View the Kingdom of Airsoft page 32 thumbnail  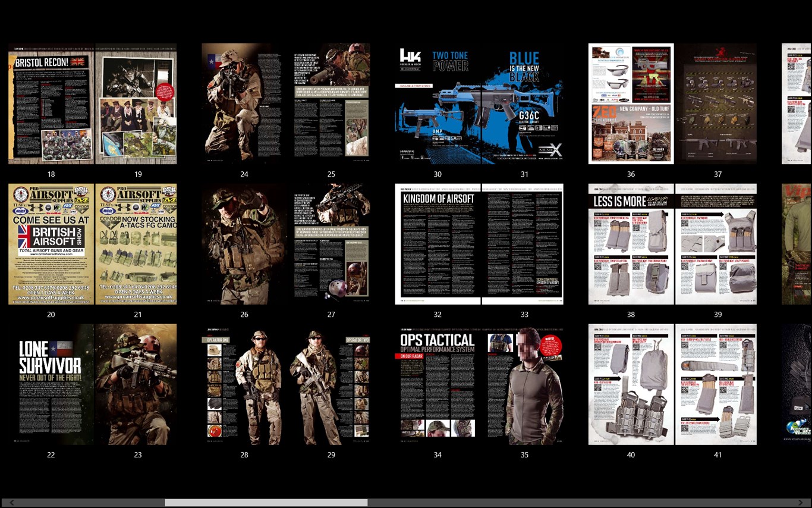(x=438, y=244)
